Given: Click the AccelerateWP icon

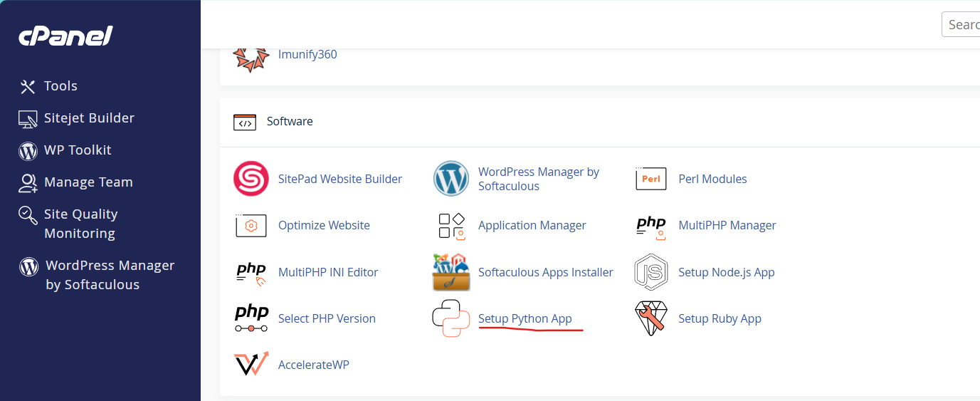Looking at the screenshot, I should 251,364.
